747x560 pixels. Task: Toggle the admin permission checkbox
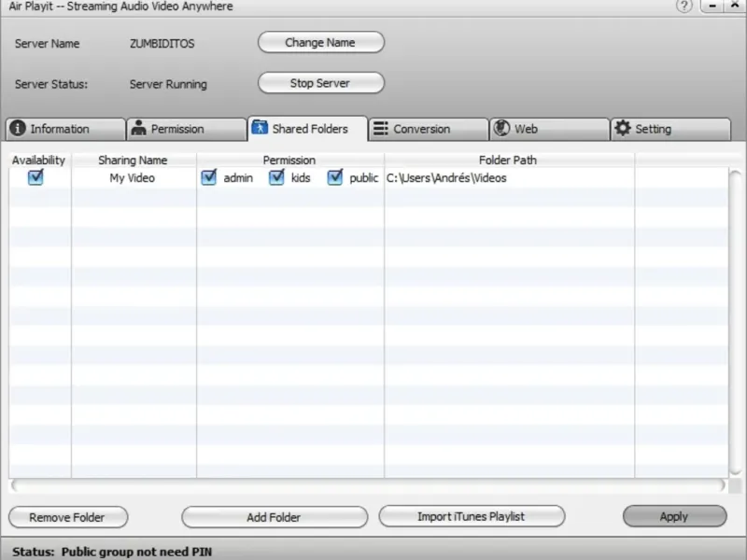tap(208, 177)
